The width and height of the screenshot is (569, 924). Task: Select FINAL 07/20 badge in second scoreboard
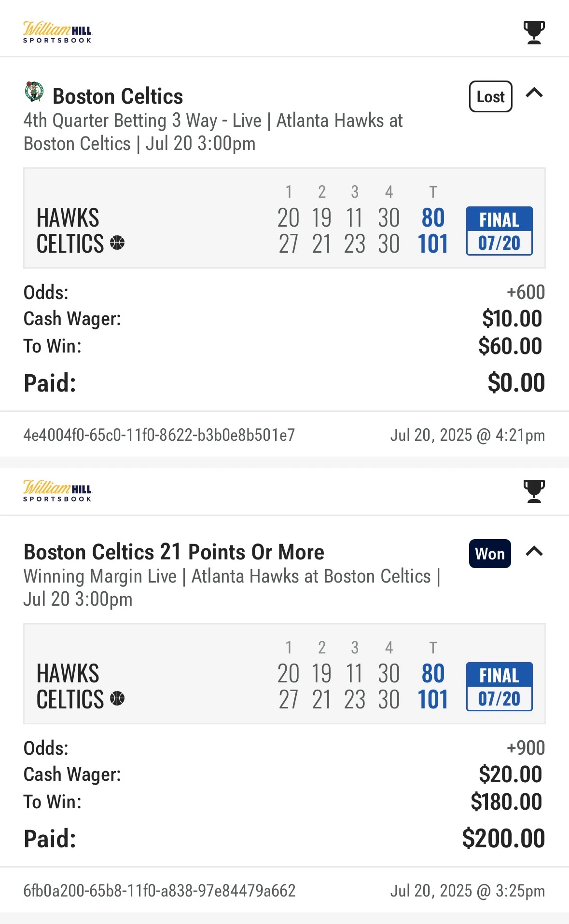click(x=499, y=686)
